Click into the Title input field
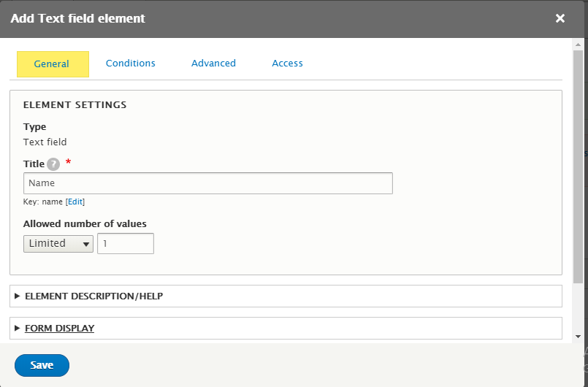The height and width of the screenshot is (387, 588). [x=208, y=183]
